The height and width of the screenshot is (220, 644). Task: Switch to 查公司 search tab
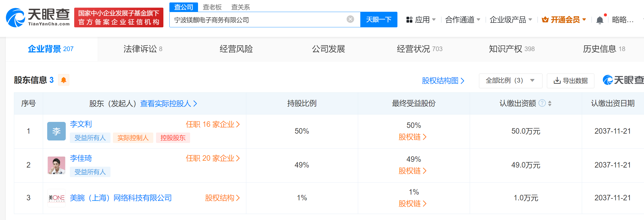(x=184, y=7)
